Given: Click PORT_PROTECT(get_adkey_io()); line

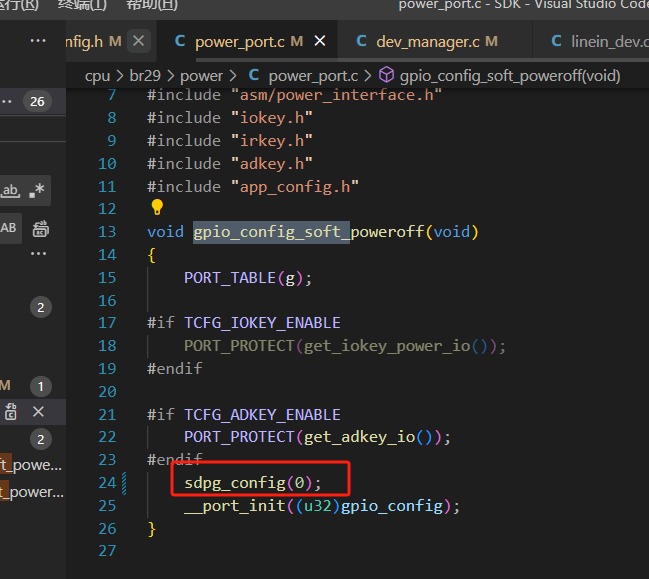Looking at the screenshot, I should coord(317,437).
